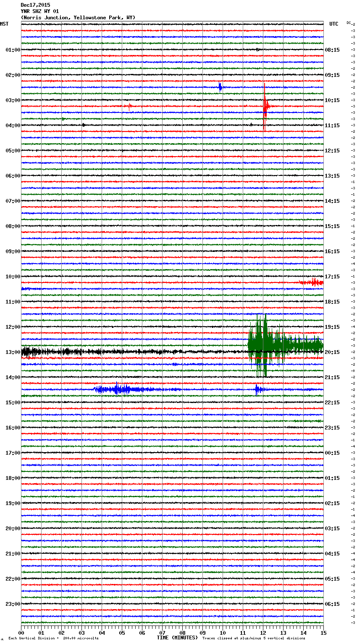Click the 20:15 UTC time label
357x644 pixels.
332,352
